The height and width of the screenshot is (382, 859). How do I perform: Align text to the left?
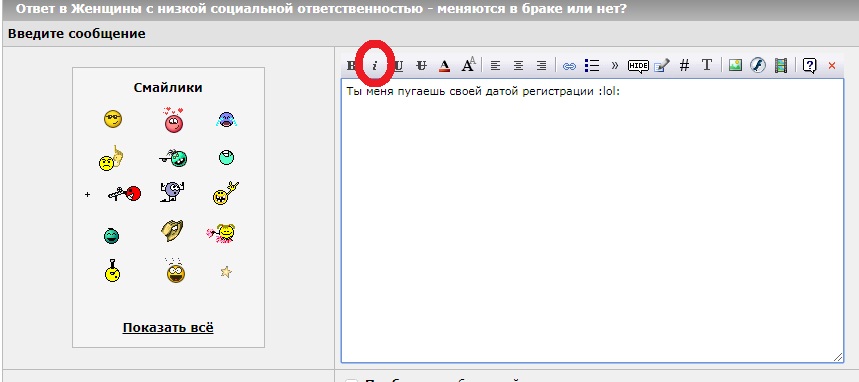(x=495, y=66)
